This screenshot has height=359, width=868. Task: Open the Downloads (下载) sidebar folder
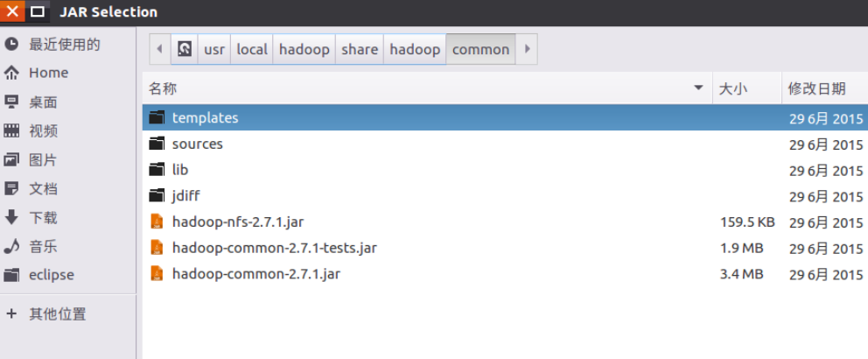point(67,218)
